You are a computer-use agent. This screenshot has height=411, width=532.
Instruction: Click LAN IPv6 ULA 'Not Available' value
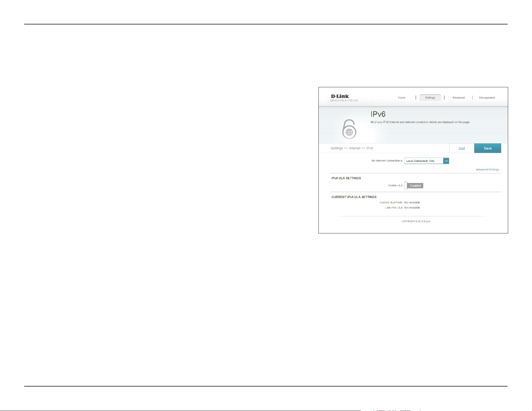(412, 208)
